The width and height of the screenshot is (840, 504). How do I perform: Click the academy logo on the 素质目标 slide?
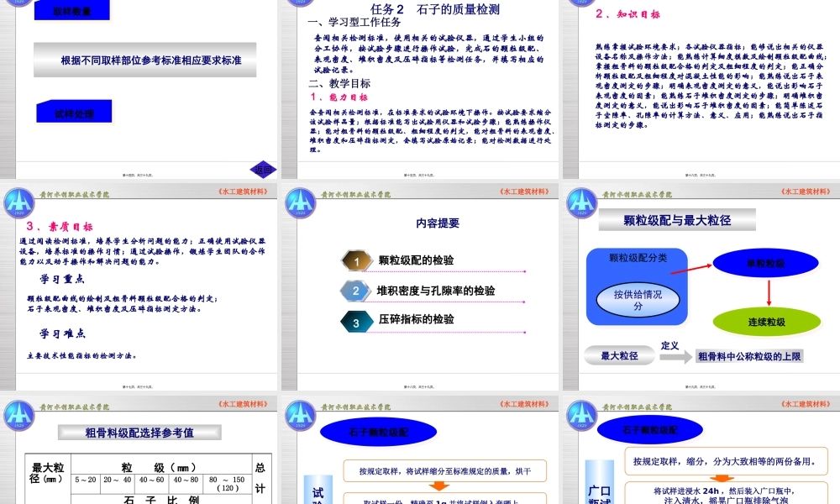point(18,202)
